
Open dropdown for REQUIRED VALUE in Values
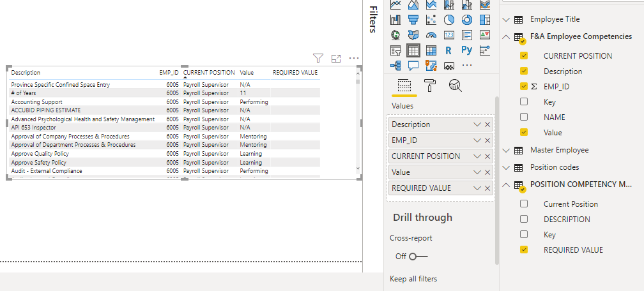click(477, 188)
